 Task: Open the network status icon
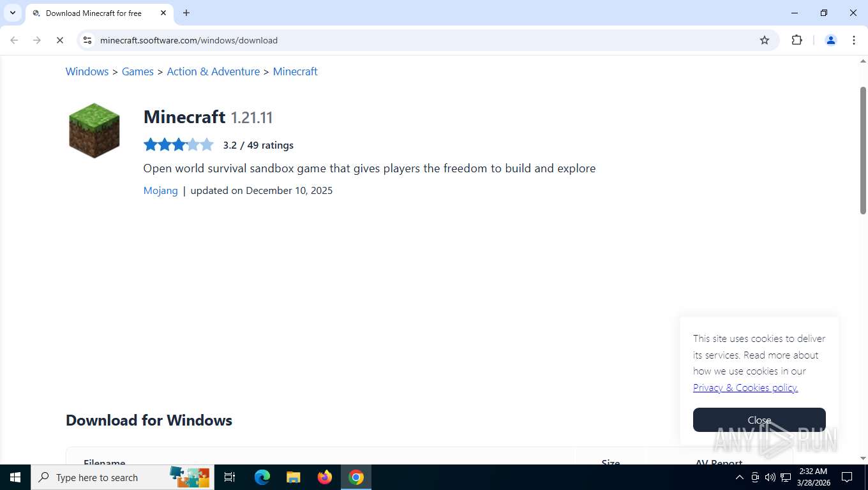(786, 477)
